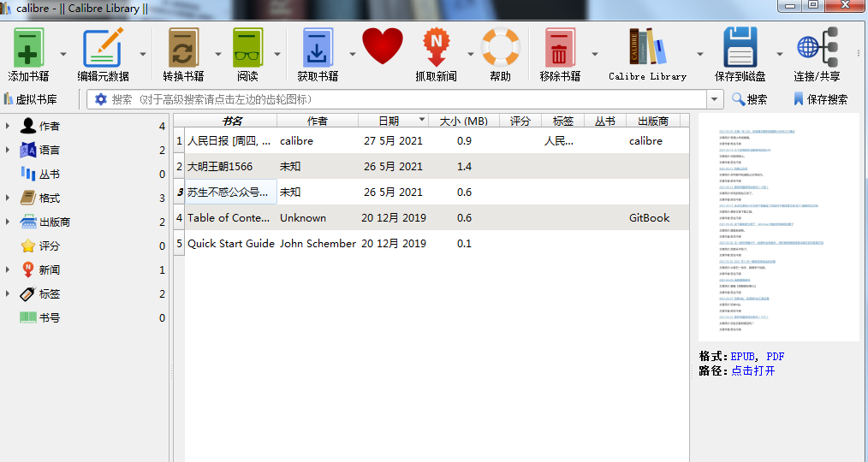The width and height of the screenshot is (868, 462).
Task: Expand the Tags (标签) tree node
Action: 7,293
